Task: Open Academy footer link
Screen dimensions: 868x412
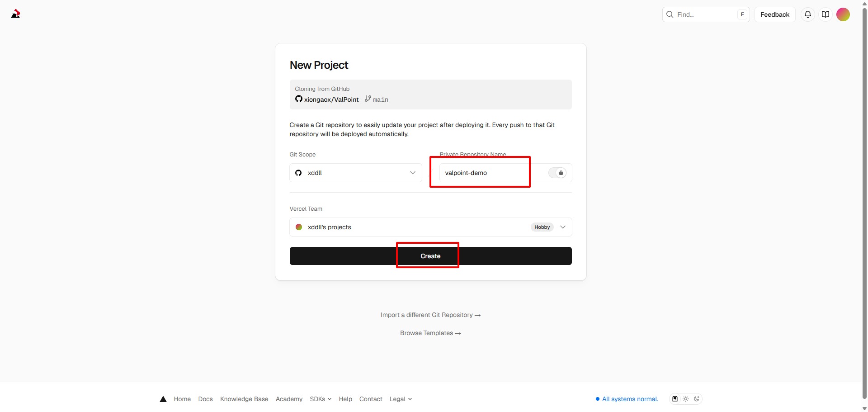Action: [x=289, y=399]
